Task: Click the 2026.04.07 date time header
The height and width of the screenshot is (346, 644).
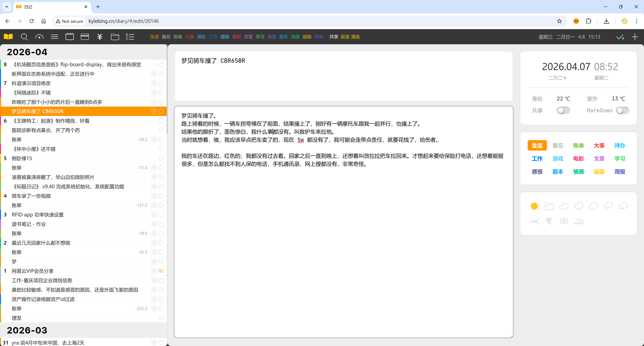Action: [580, 67]
